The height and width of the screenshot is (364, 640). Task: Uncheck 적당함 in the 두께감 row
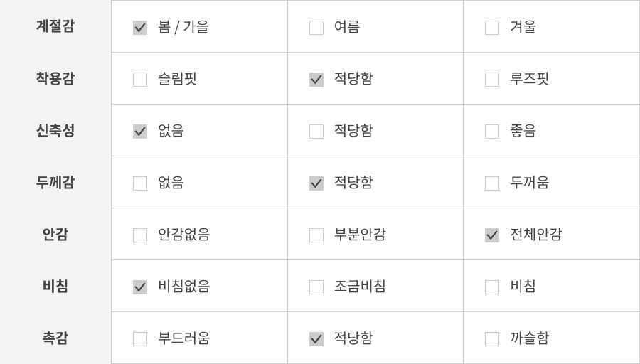316,183
